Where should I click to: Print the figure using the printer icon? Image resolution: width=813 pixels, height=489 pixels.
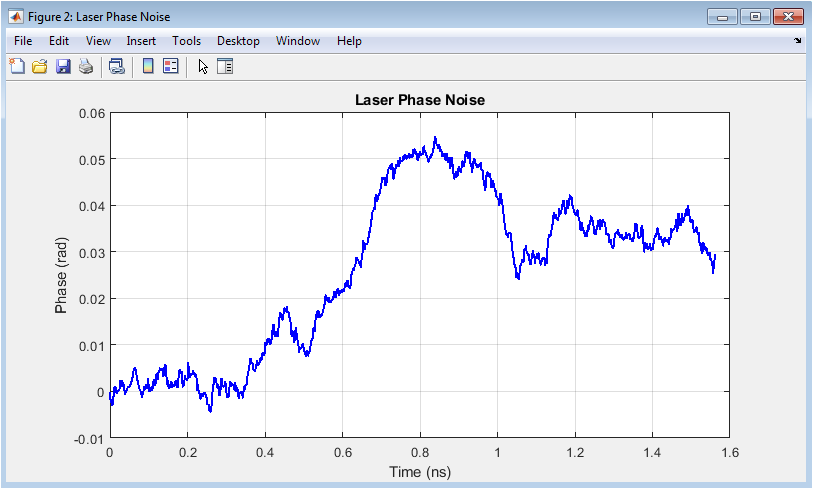coord(86,67)
